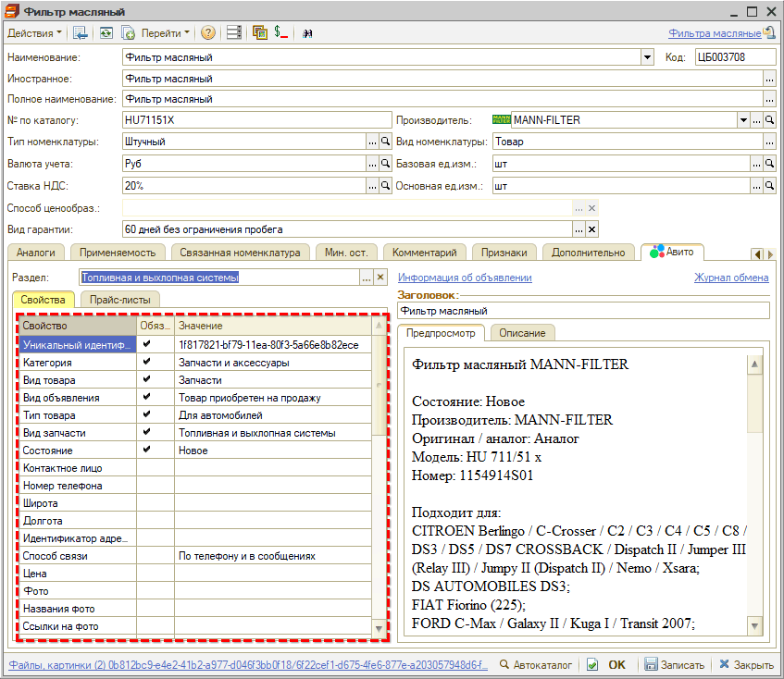The height and width of the screenshot is (679, 784).
Task: Switch to the Применяемость tab
Action: click(x=118, y=252)
